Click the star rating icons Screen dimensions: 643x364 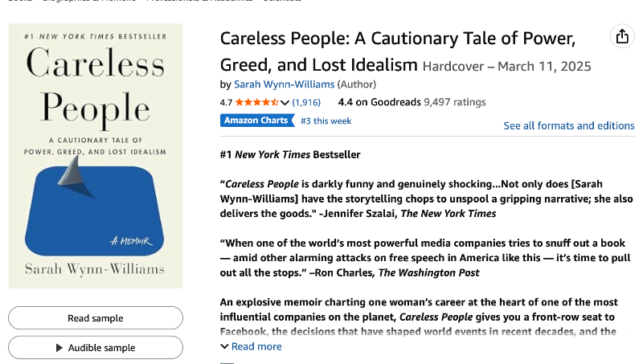pyautogui.click(x=257, y=102)
